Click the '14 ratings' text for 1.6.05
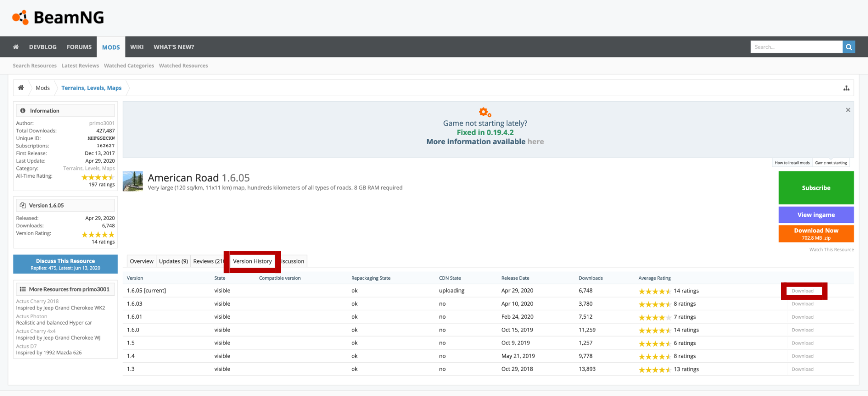The width and height of the screenshot is (868, 396). 686,291
